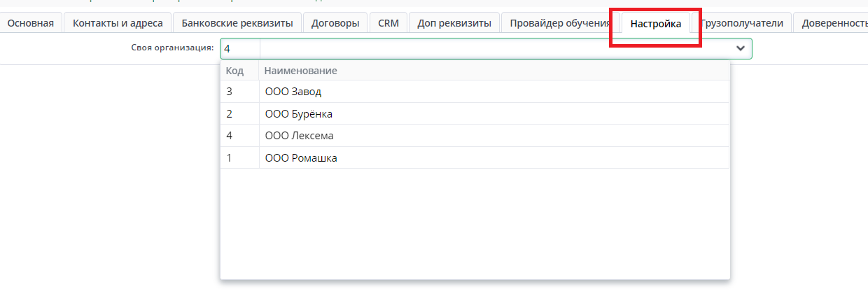Pick ООО Лексема from the list
This screenshot has height=303, width=868.
[x=299, y=136]
